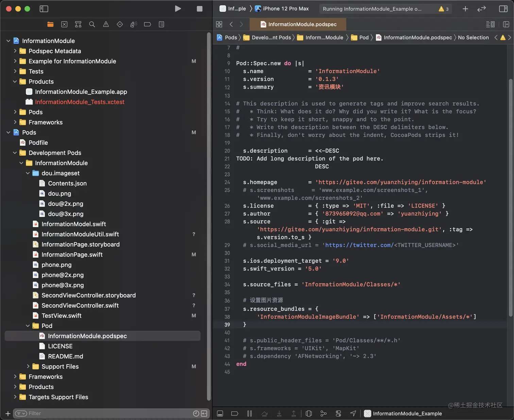Toggle the inspectors panel on the right
The image size is (514, 420).
tap(503, 9)
